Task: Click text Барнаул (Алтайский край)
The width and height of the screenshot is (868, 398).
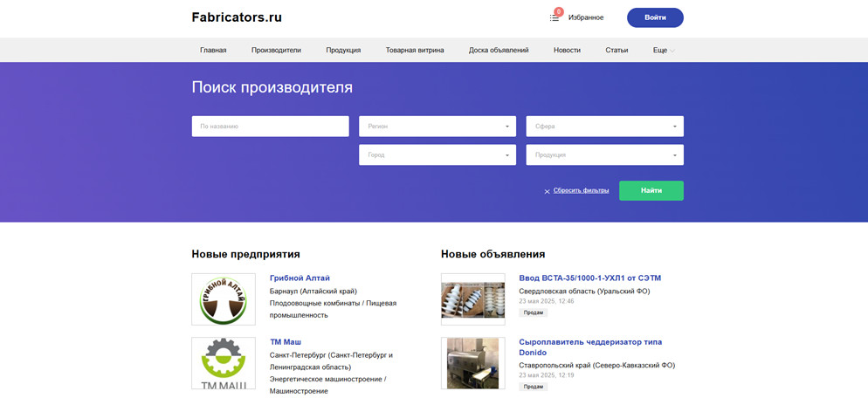Action: click(313, 292)
